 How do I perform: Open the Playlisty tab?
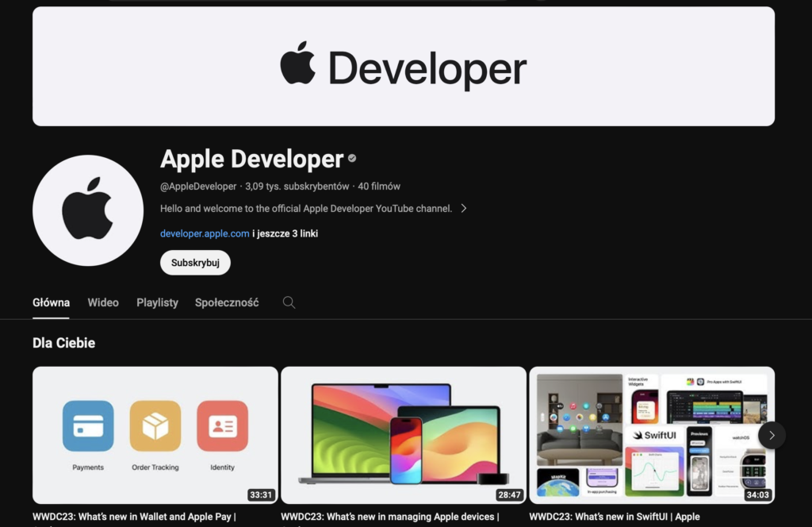pos(157,302)
